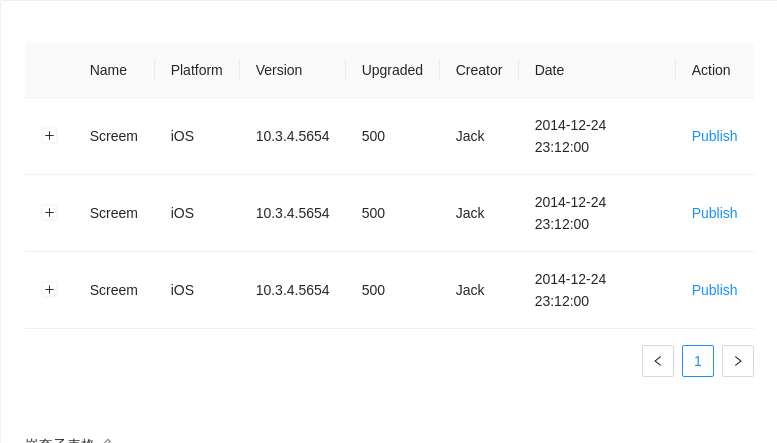
Task: Click the Date column header
Action: point(549,70)
